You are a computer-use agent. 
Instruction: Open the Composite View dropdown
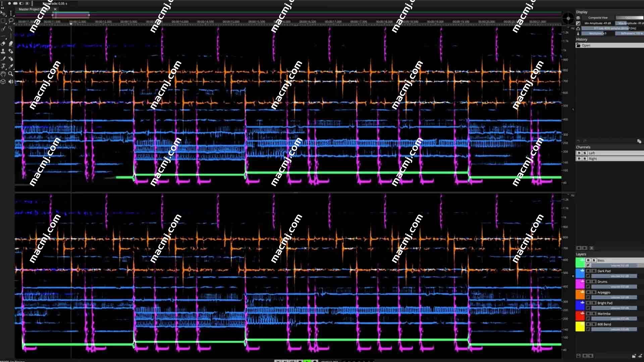click(598, 18)
